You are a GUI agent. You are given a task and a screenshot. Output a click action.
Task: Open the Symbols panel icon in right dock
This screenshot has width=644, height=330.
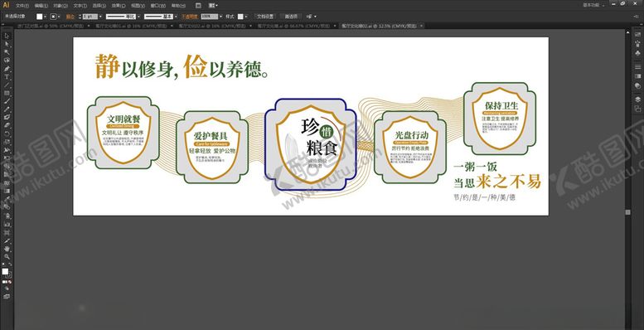(x=637, y=52)
